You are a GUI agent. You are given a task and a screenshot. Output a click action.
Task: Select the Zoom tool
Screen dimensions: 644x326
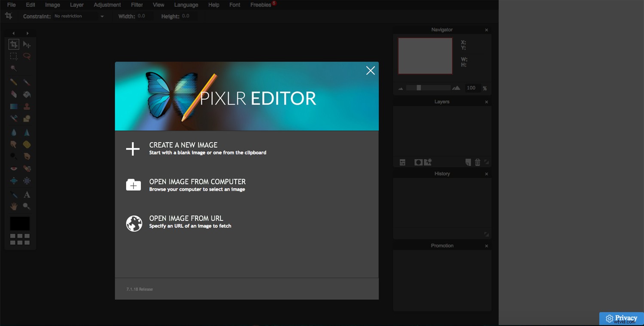click(x=27, y=206)
